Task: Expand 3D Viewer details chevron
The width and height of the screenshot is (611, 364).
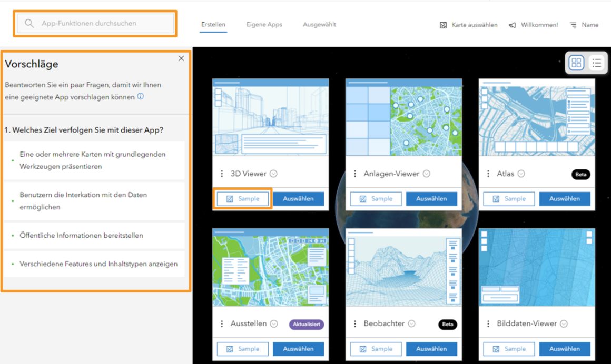Action: [273, 174]
